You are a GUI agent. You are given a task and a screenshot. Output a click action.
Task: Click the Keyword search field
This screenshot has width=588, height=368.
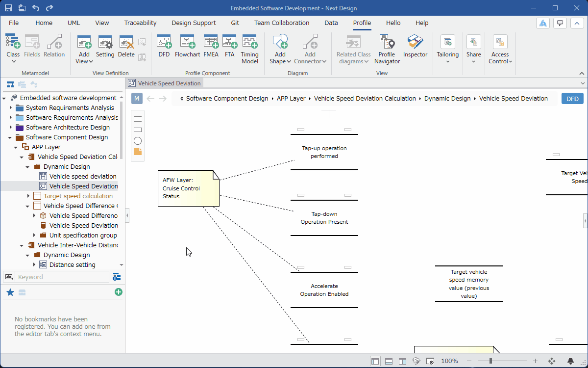(63, 277)
